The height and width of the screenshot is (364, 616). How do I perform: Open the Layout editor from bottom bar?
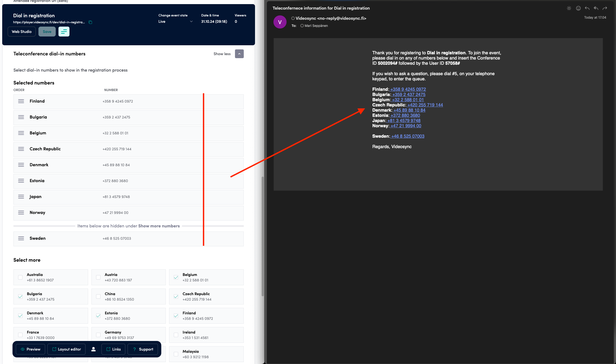(66, 349)
